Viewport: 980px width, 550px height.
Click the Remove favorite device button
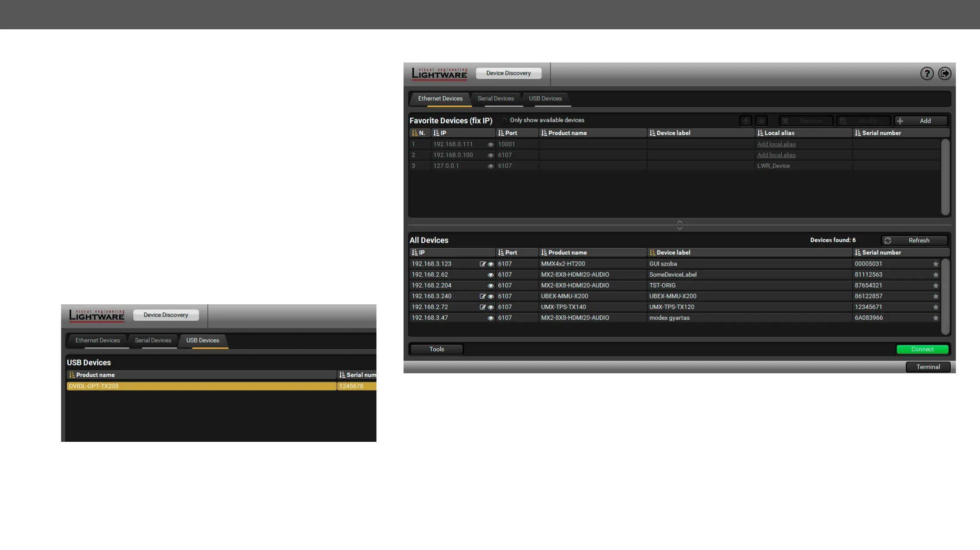pyautogui.click(x=806, y=121)
